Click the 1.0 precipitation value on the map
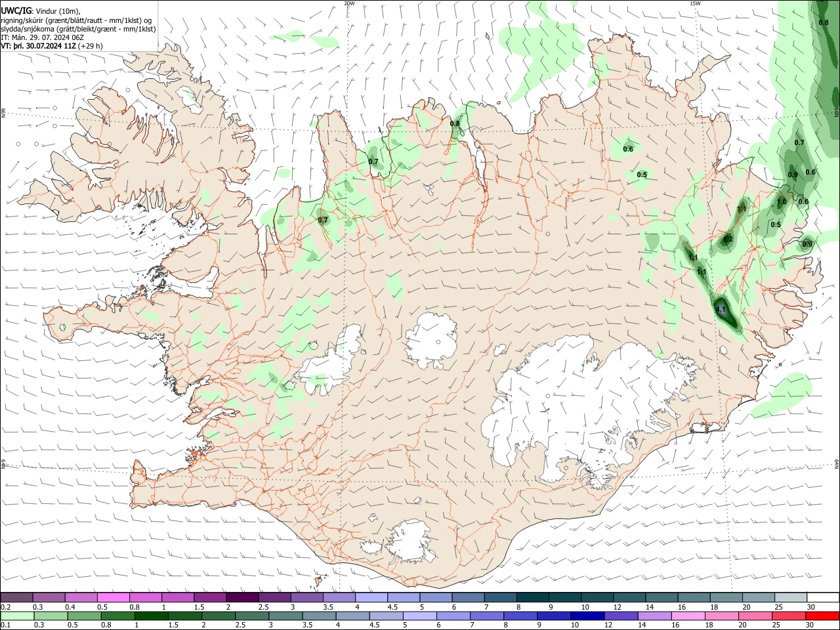 pos(782,202)
